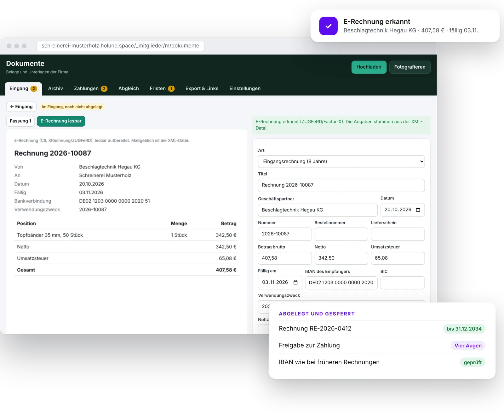Click the empty Bestellnummer field
The width and height of the screenshot is (504, 420).
(341, 234)
